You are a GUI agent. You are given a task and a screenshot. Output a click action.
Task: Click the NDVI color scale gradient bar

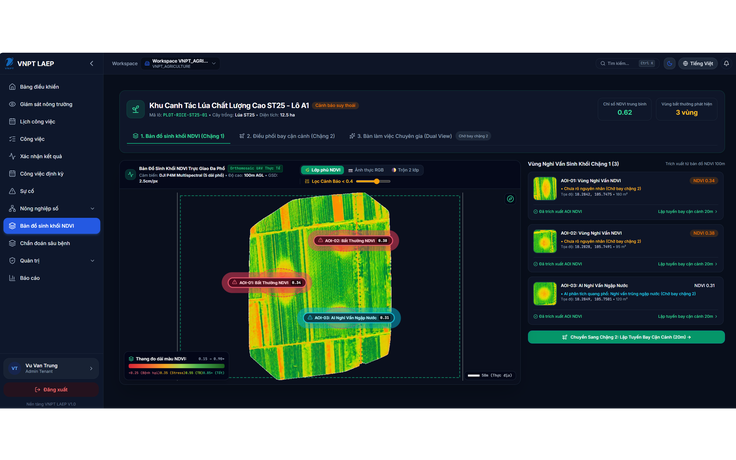coord(176,366)
